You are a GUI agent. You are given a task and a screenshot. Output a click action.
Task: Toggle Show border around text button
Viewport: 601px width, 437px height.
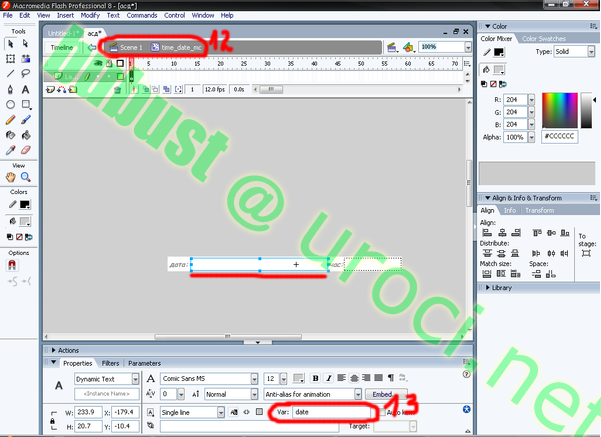tap(259, 412)
